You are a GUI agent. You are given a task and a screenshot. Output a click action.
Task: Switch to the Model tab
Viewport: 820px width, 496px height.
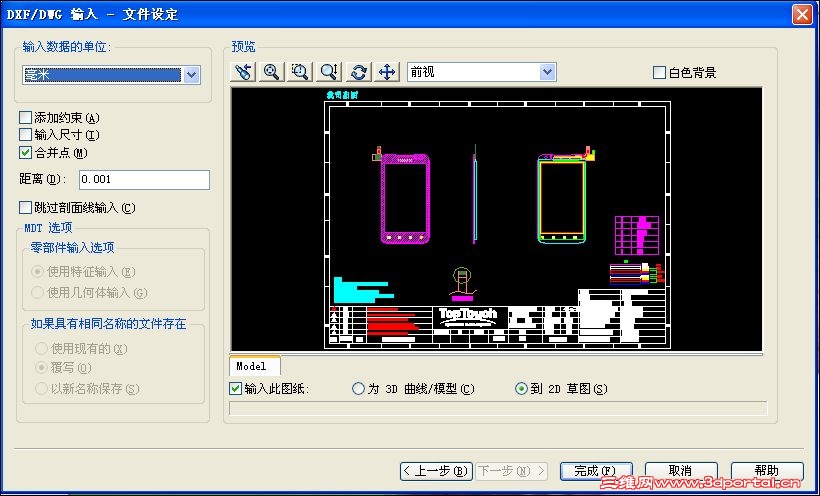coord(255,366)
